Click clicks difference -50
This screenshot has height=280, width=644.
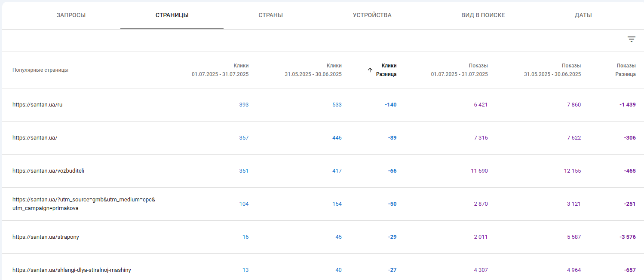pyautogui.click(x=392, y=204)
